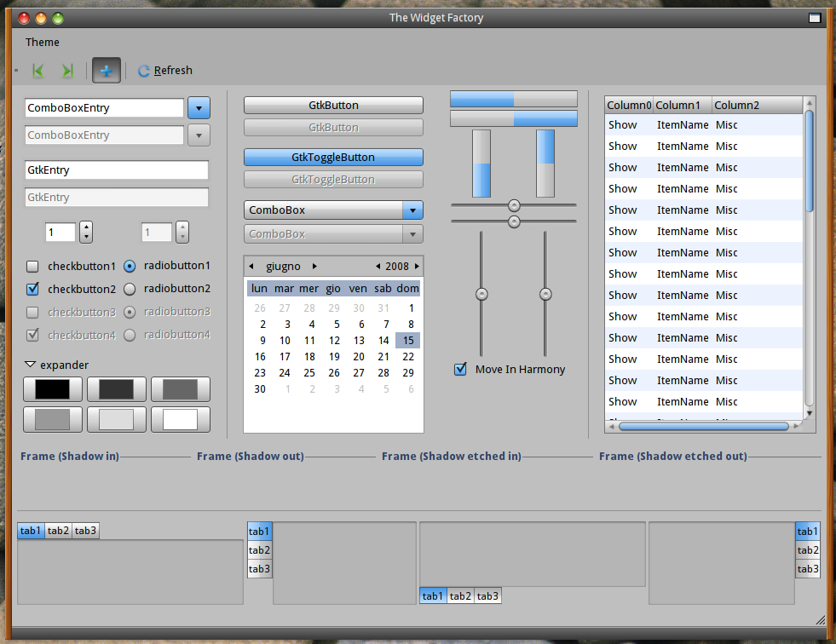Collapse the expander triangle
Viewport: 836px width, 644px height.
[31, 365]
